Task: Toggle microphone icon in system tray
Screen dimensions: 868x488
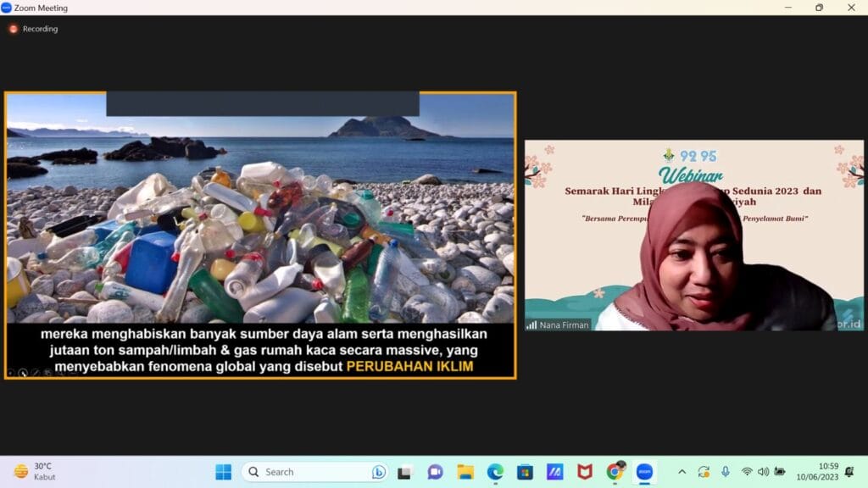Action: coord(725,472)
